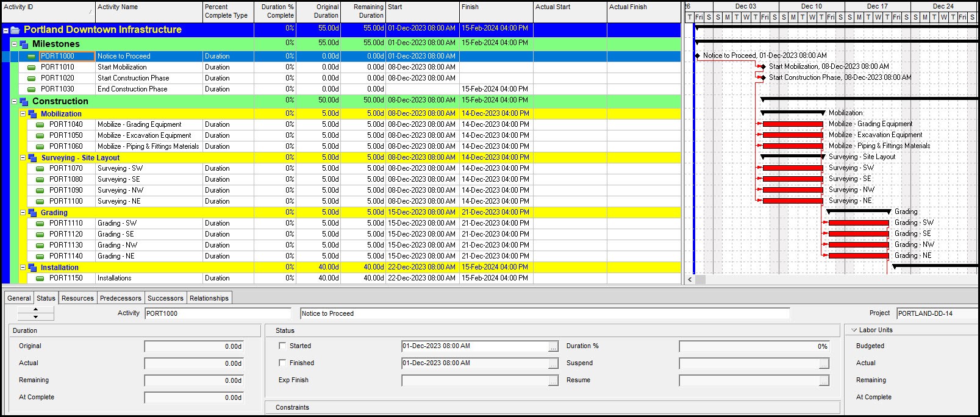Image resolution: width=980 pixels, height=417 pixels.
Task: Switch to the Predecessors tab
Action: pyautogui.click(x=120, y=298)
